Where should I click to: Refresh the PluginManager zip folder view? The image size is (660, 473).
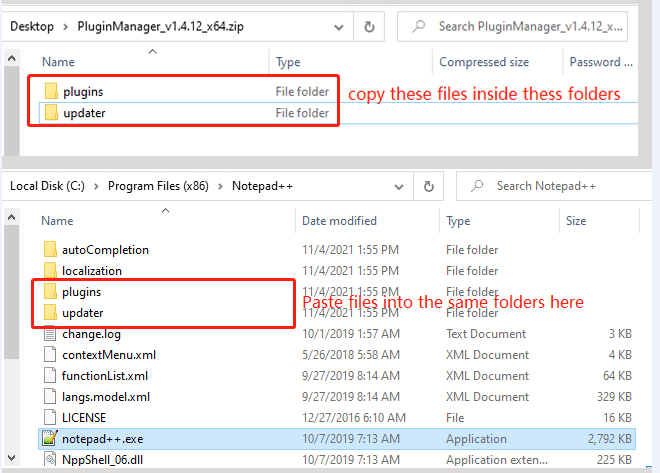(369, 26)
